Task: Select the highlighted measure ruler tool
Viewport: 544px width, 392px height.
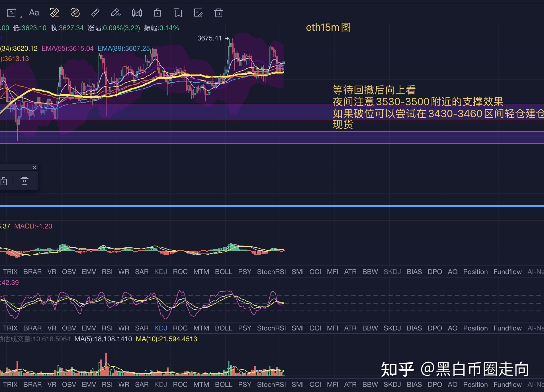Action: click(55, 13)
